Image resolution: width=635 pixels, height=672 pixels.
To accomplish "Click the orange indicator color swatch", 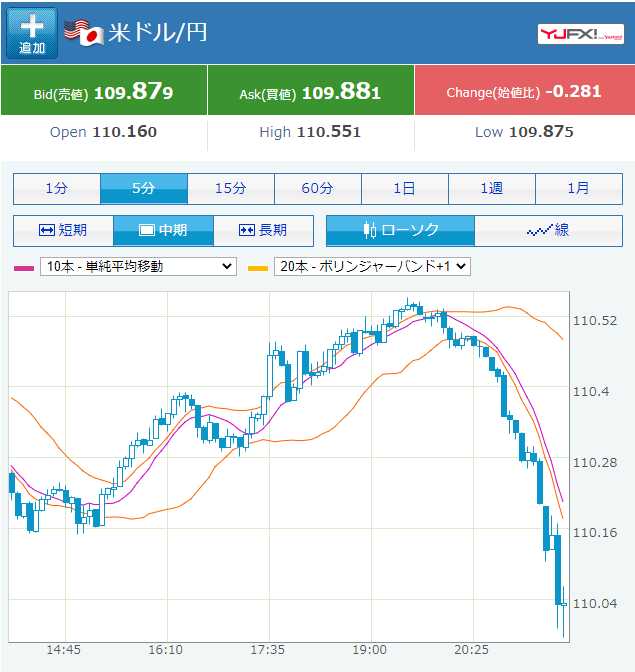I will pos(258,268).
